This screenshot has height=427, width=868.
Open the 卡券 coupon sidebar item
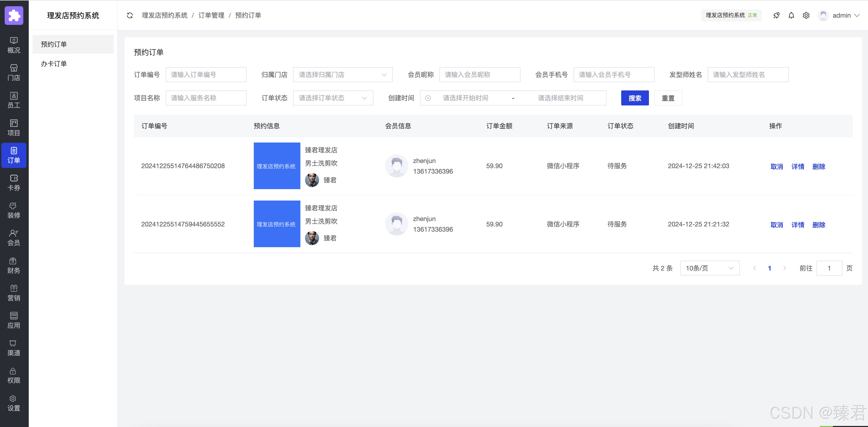(14, 183)
